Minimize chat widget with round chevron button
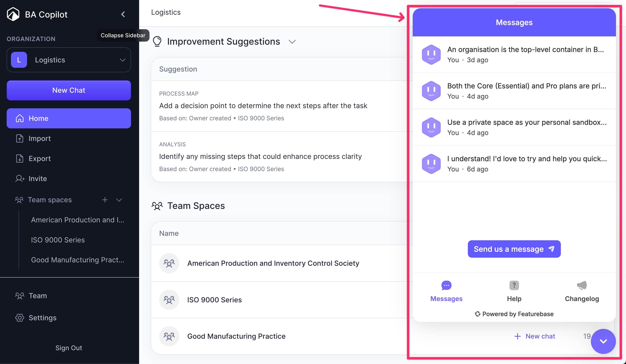The width and height of the screenshot is (626, 364). pyautogui.click(x=603, y=341)
